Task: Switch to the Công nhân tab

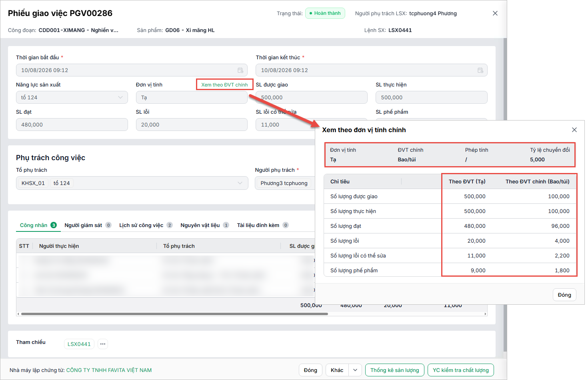Action: coord(38,225)
